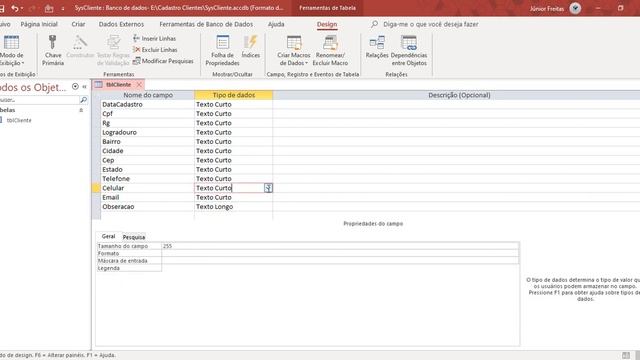
Task: Select the Cpf field name cell
Action: coord(148,114)
